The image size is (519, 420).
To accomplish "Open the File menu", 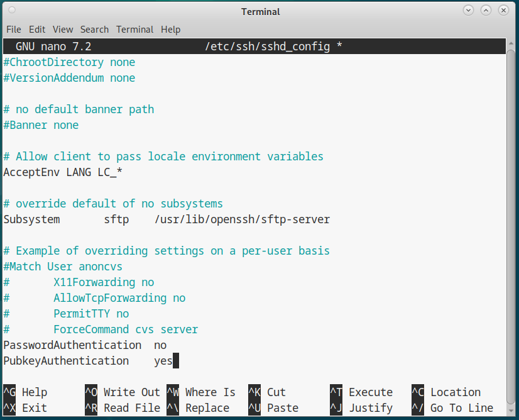I will [14, 30].
